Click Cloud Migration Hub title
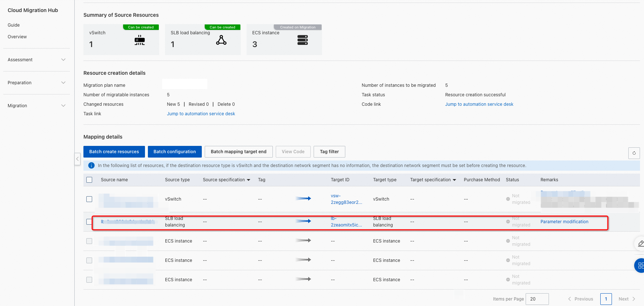Screen dimensions: 644x306 33,10
